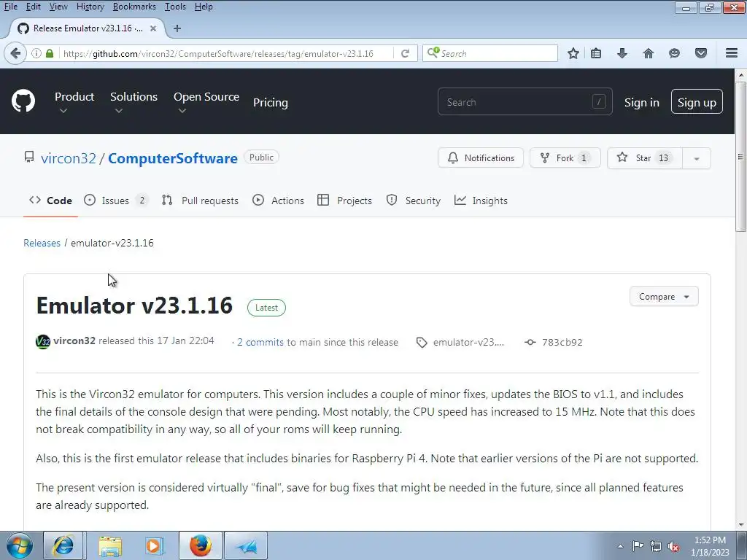This screenshot has width=747, height=560.
Task: Open the History menu
Action: [90, 7]
